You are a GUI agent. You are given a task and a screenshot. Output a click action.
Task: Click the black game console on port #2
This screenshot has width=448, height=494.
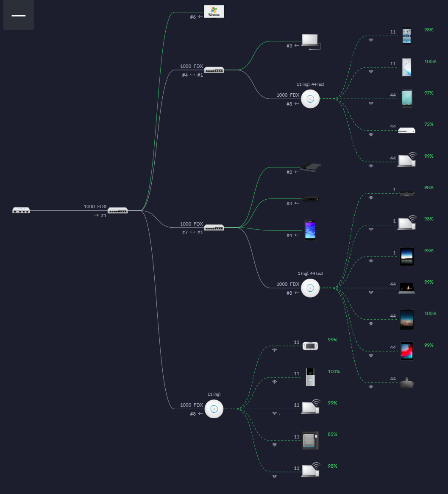coord(310,167)
